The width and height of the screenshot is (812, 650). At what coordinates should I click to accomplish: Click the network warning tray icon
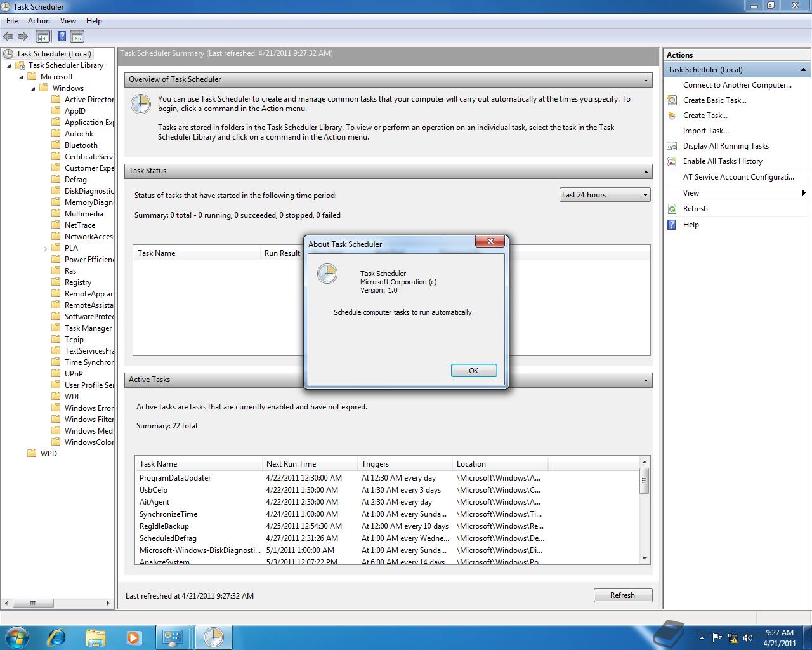click(733, 638)
